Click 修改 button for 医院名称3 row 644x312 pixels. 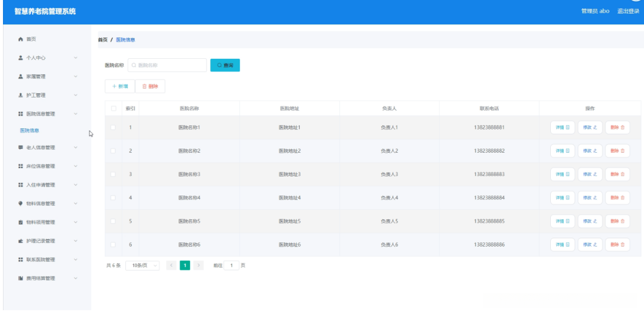pyautogui.click(x=590, y=174)
